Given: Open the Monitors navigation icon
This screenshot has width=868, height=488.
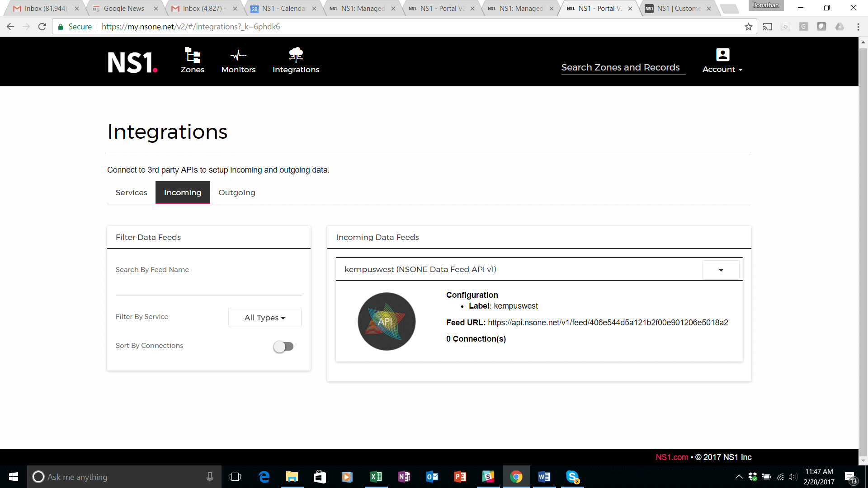Looking at the screenshot, I should [238, 55].
